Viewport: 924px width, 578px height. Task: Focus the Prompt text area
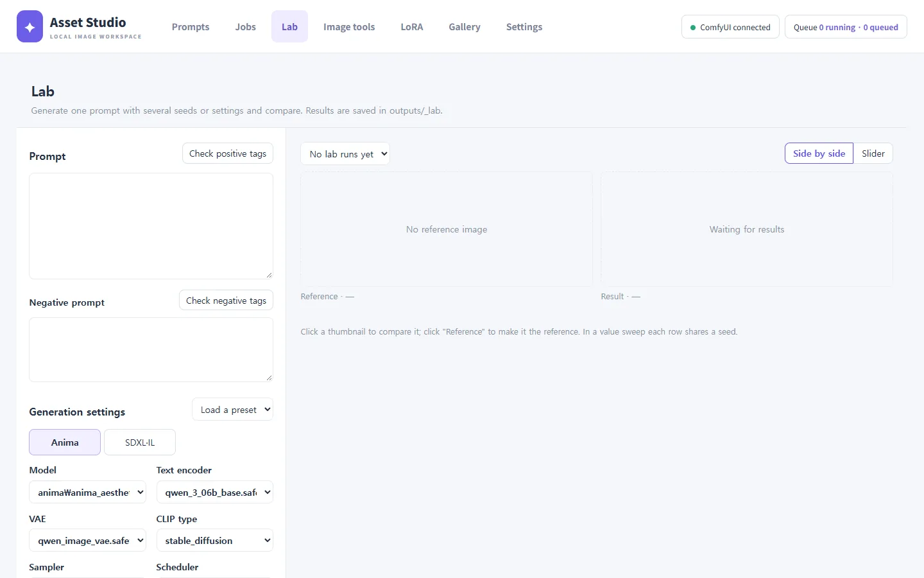[x=151, y=226]
